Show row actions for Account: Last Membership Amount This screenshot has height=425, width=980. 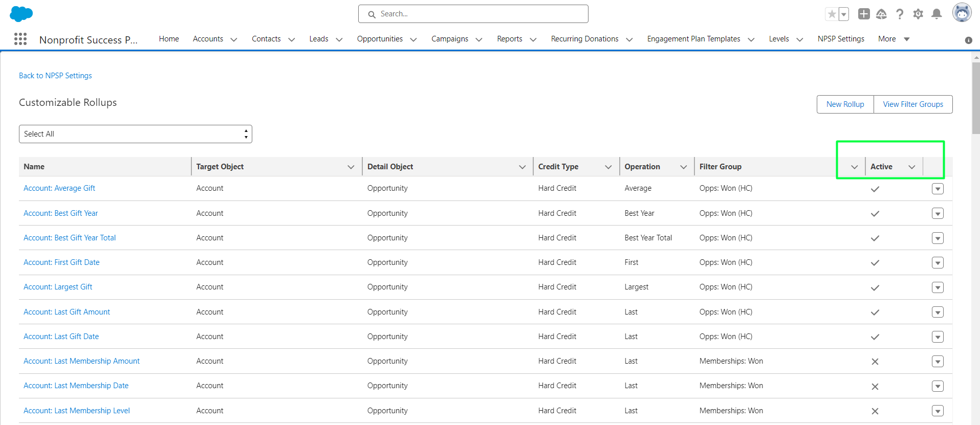coord(938,362)
